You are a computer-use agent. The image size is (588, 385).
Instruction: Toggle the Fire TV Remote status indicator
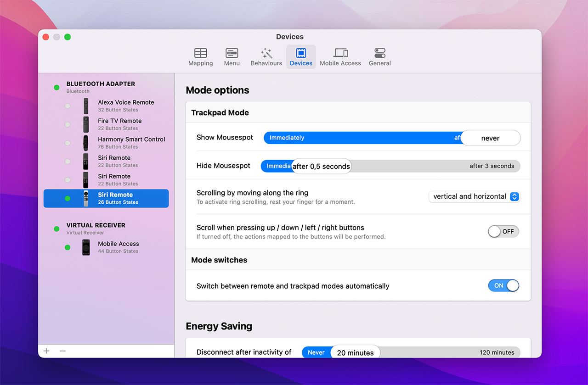click(68, 124)
